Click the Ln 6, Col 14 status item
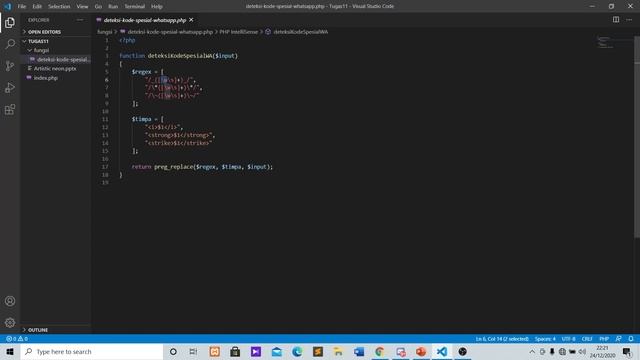Screen dimensions: 640x360 502,339
